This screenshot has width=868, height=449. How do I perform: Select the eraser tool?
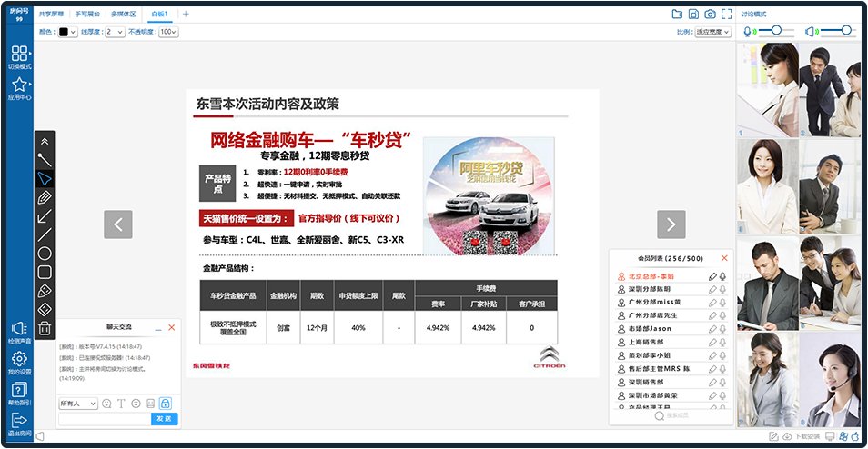[45, 310]
